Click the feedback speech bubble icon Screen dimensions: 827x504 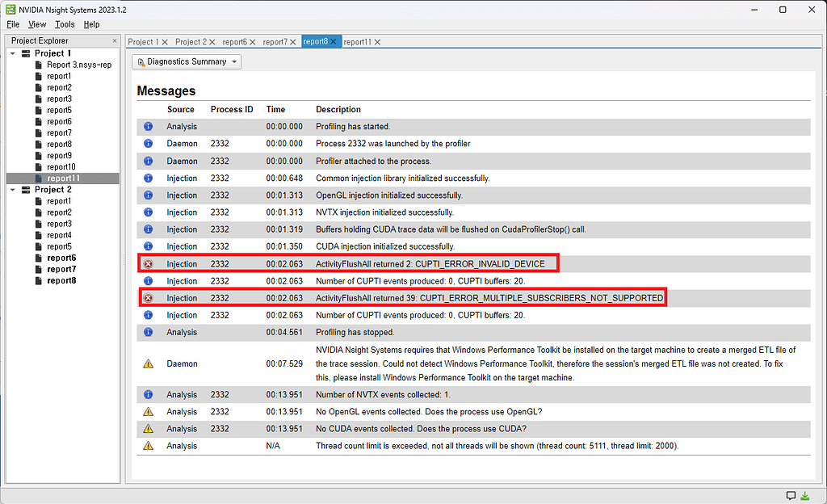pyautogui.click(x=791, y=495)
